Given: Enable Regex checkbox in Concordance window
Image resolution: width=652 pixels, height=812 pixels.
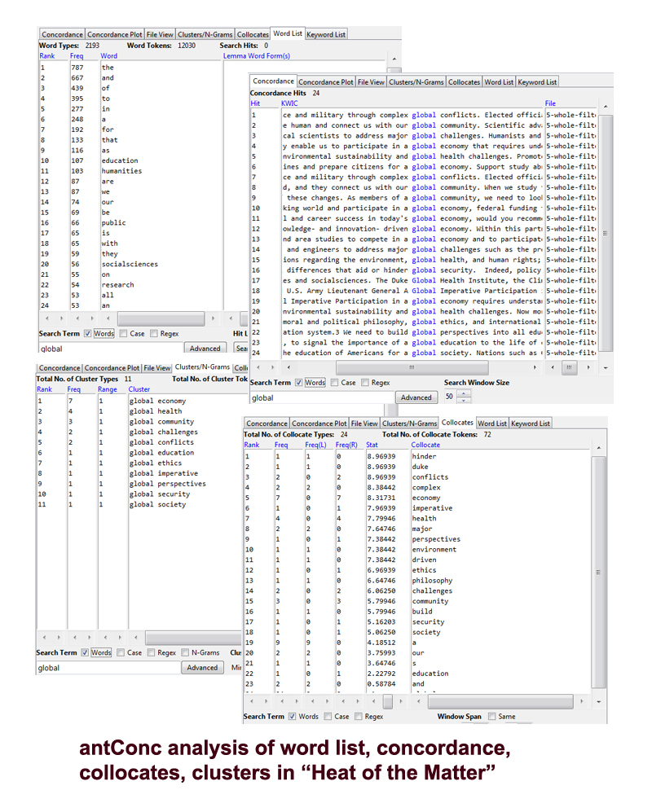Looking at the screenshot, I should 365,382.
